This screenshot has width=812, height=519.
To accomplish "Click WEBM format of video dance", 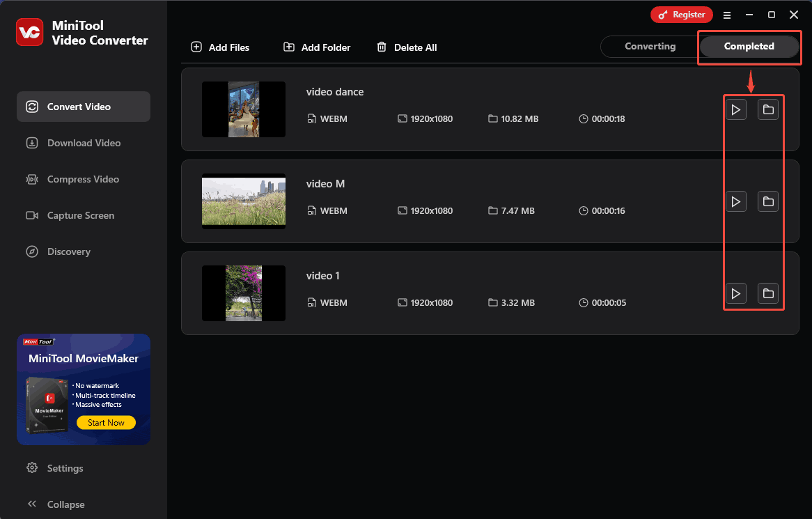I will [334, 118].
